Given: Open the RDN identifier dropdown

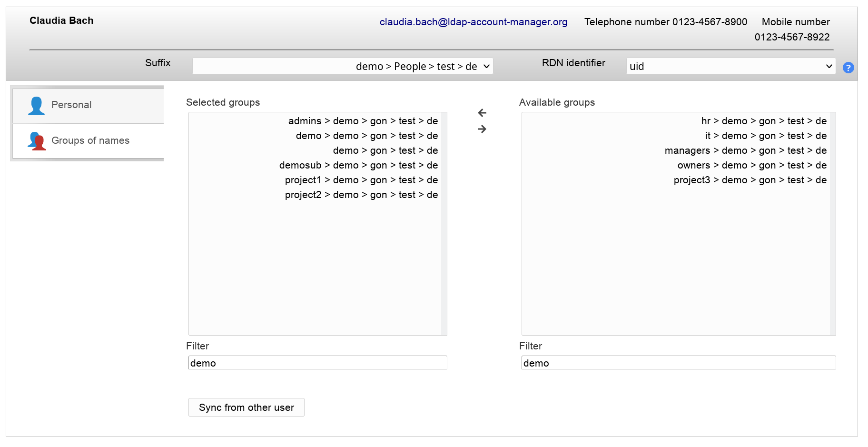Looking at the screenshot, I should point(730,66).
